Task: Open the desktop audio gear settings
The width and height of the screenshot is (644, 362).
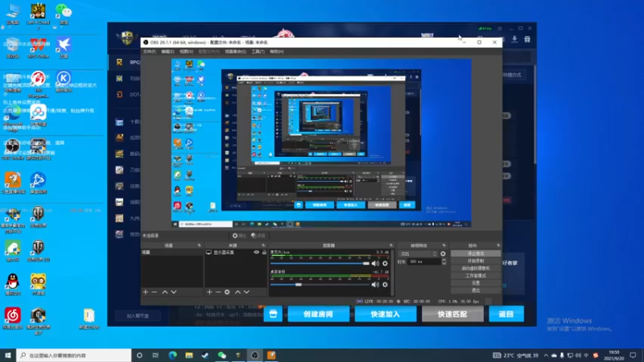Action: (385, 285)
